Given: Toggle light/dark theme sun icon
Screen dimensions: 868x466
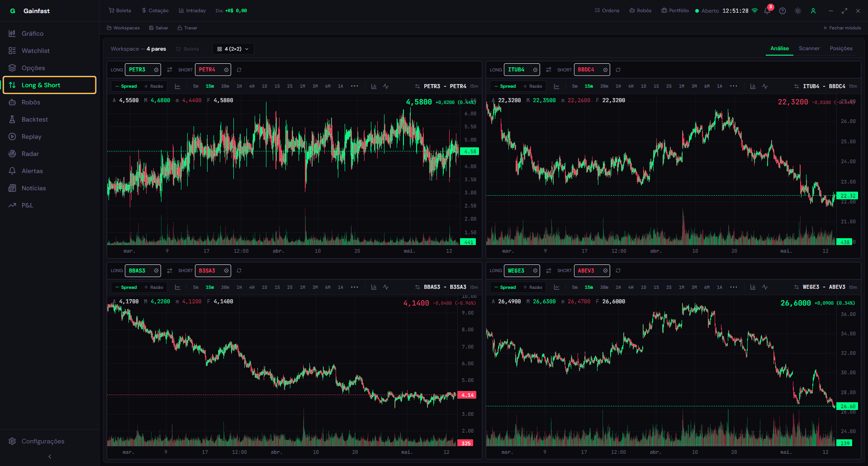Looking at the screenshot, I should [798, 11].
